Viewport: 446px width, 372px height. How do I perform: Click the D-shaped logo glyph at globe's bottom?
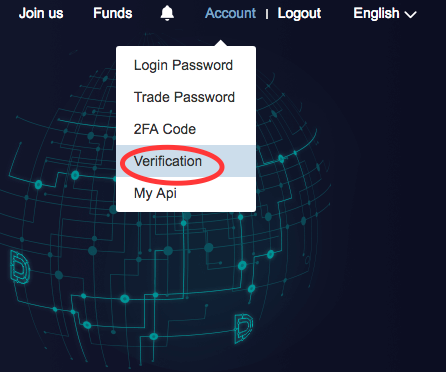243,328
